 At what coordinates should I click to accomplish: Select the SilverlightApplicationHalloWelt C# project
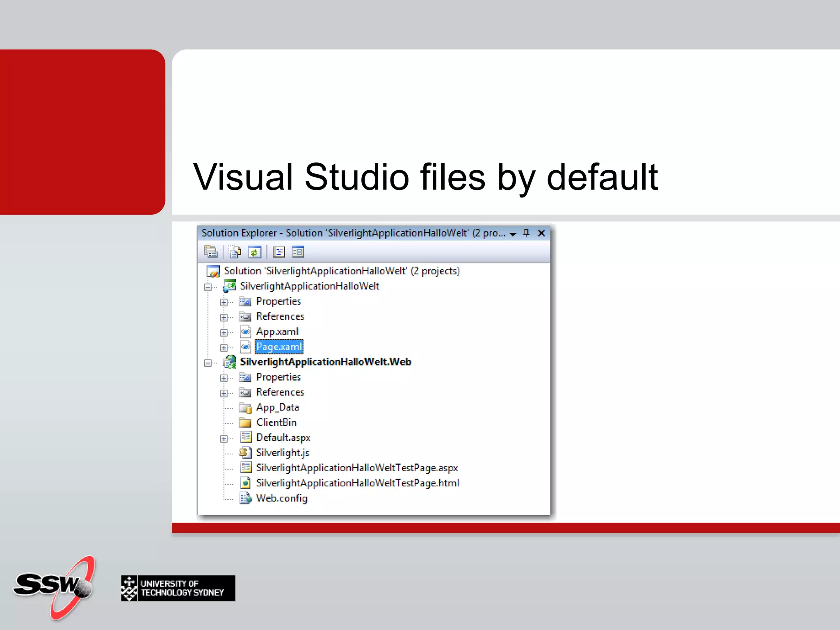point(310,286)
